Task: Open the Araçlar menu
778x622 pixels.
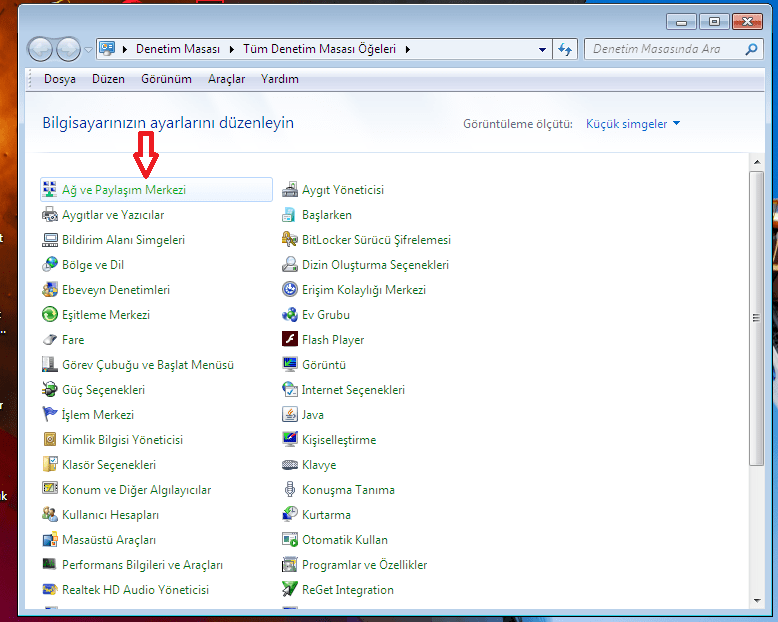Action: pos(226,79)
